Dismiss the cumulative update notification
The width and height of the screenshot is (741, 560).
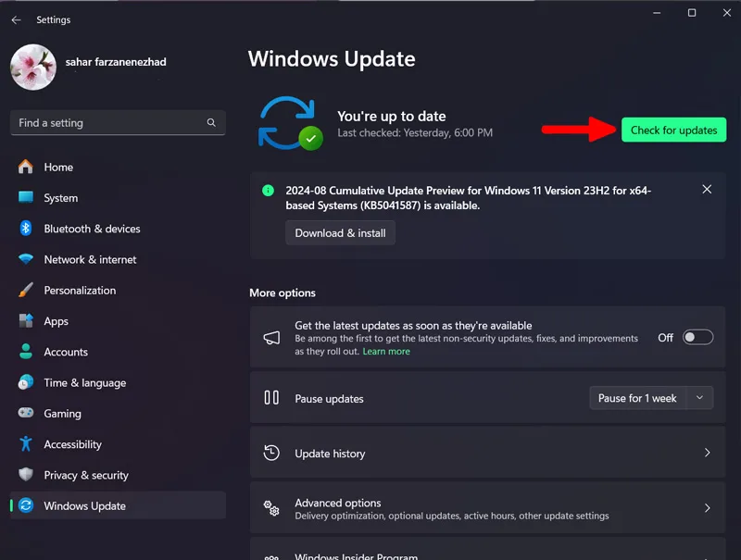707,190
